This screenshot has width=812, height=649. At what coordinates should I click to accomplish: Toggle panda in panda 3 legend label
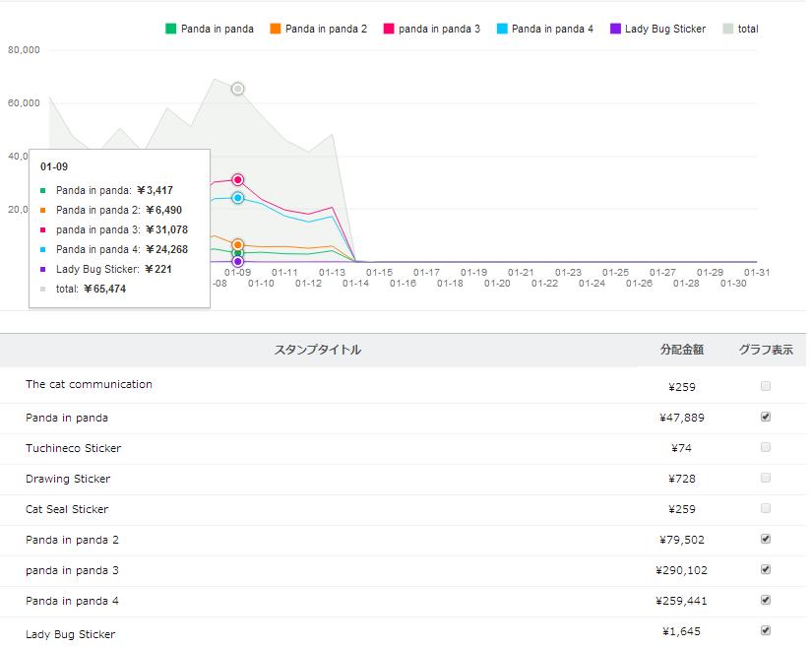(x=439, y=29)
